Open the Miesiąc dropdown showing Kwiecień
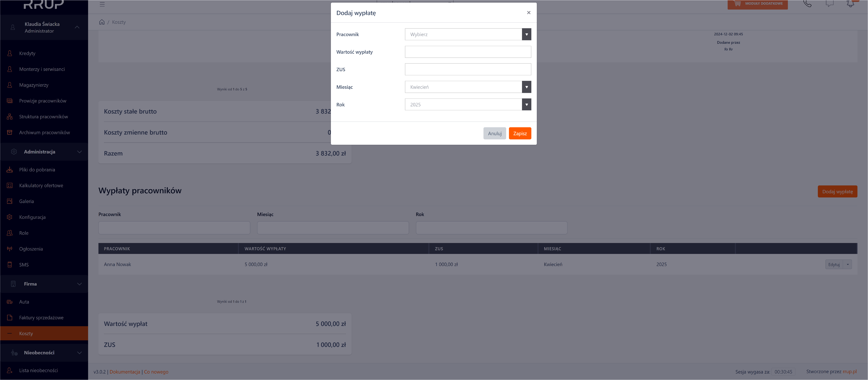868x380 pixels. [x=468, y=87]
